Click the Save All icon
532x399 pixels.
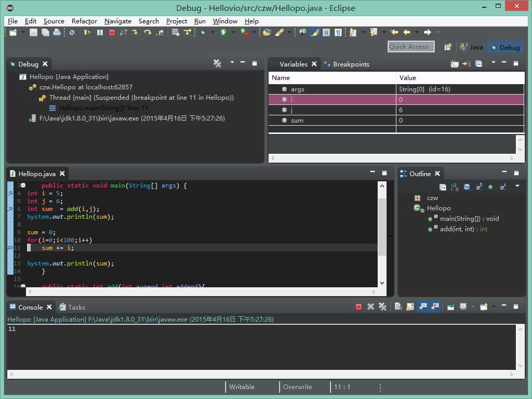click(x=45, y=33)
